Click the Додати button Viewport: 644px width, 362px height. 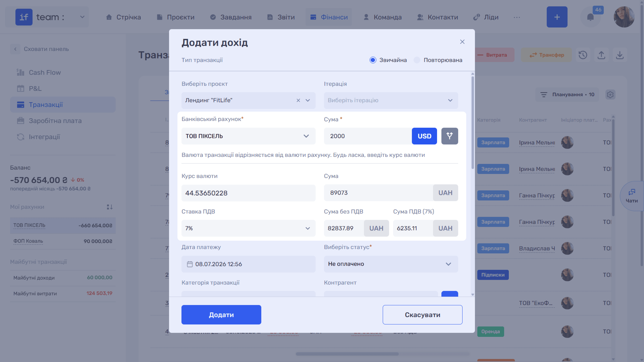click(x=221, y=315)
